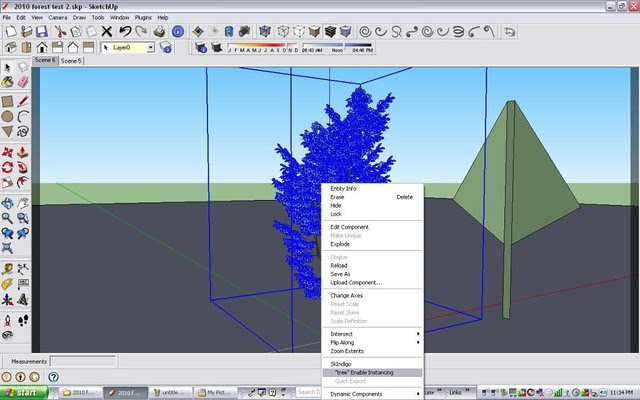Image resolution: width=640 pixels, height=400 pixels.
Task: Expand Dynamic Components submenu
Action: coord(372,394)
